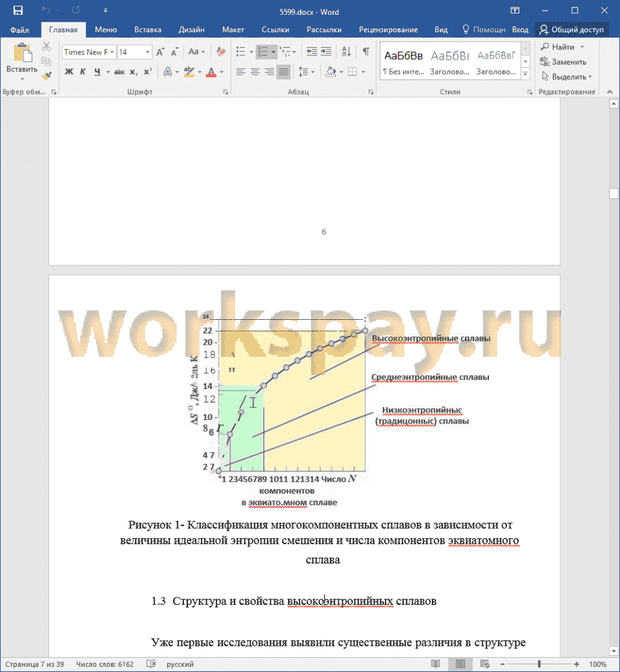Expand the styles gallery with the More arrow
This screenshot has width=620, height=672.
tap(525, 74)
